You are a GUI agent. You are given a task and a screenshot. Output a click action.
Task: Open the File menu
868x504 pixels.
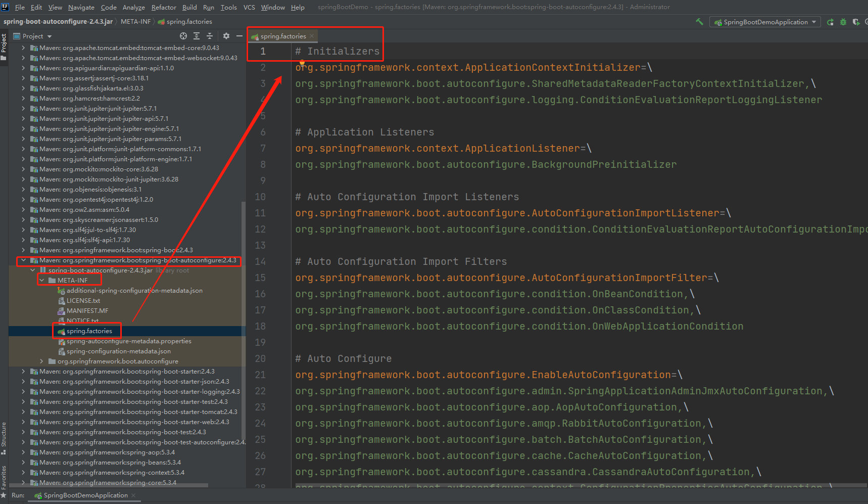tap(20, 7)
